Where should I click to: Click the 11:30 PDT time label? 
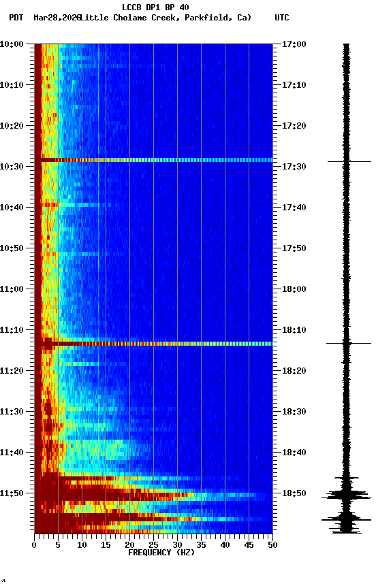tap(12, 412)
